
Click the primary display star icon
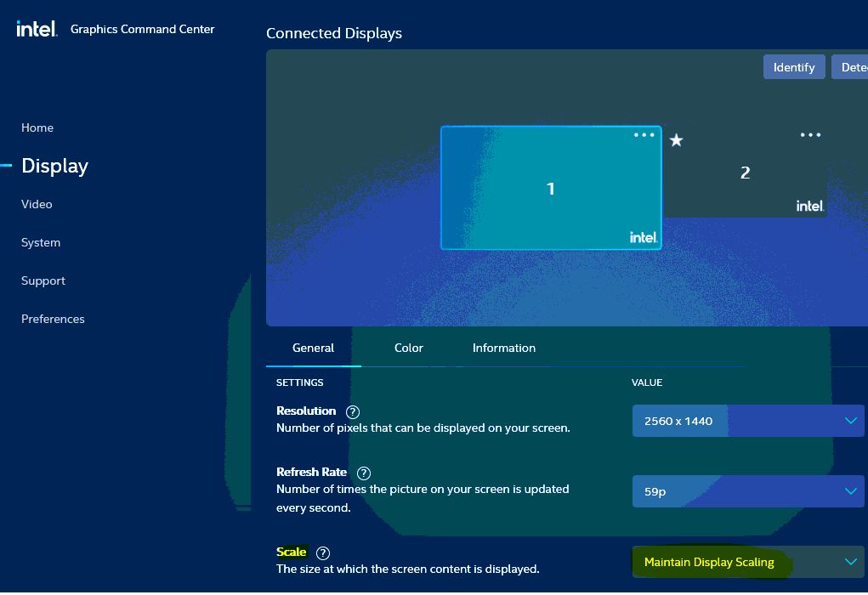[x=676, y=140]
